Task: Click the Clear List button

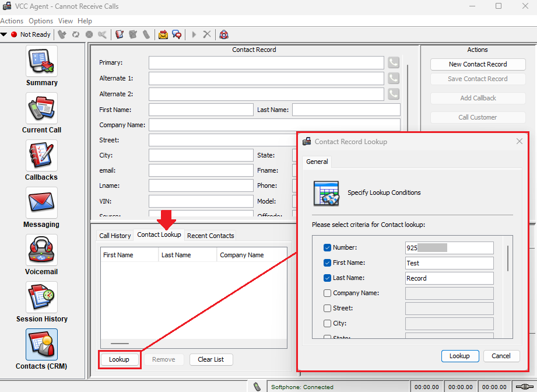Action: (x=211, y=359)
